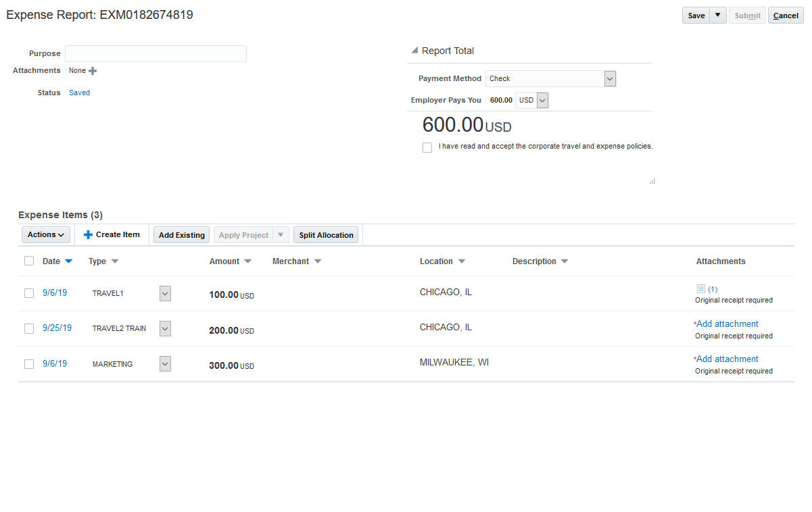Click Add attachment for MARKETING row
Image resolution: width=812 pixels, height=512 pixels.
[727, 359]
